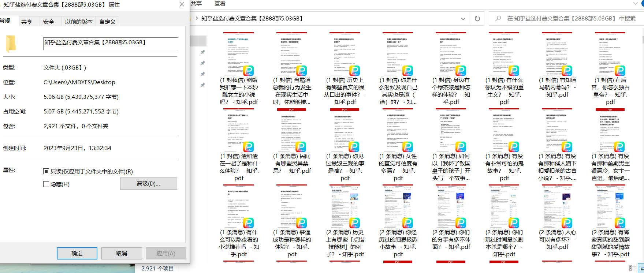Switch to the 安全 tab
This screenshot has width=644, height=273.
point(49,22)
